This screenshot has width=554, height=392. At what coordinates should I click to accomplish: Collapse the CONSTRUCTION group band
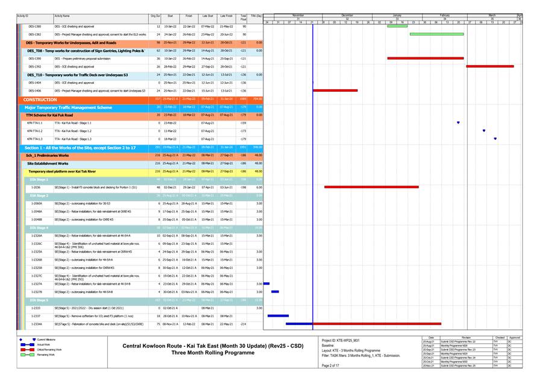(40, 100)
